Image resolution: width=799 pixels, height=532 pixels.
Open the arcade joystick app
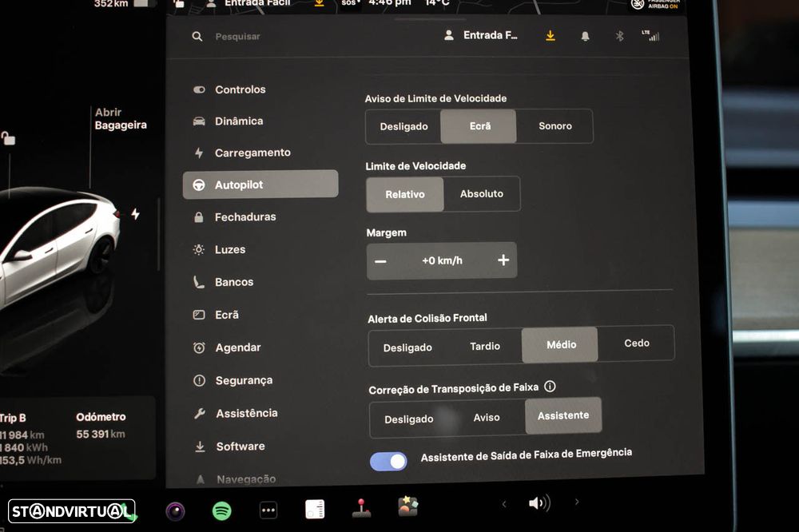click(x=361, y=508)
